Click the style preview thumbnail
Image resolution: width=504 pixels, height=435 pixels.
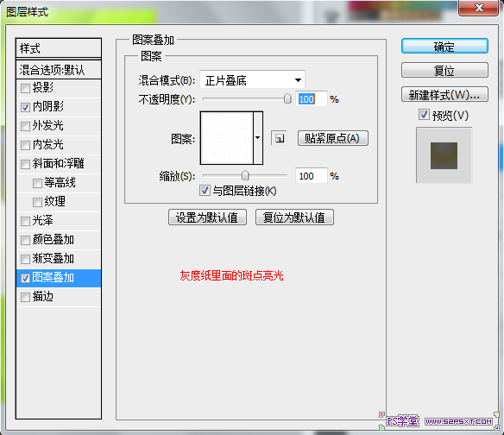[x=444, y=155]
